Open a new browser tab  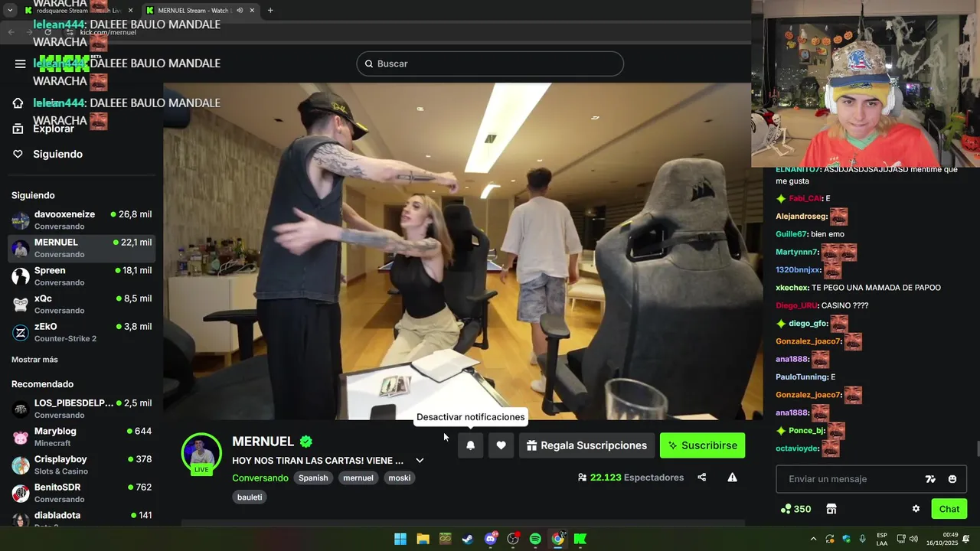click(270, 10)
